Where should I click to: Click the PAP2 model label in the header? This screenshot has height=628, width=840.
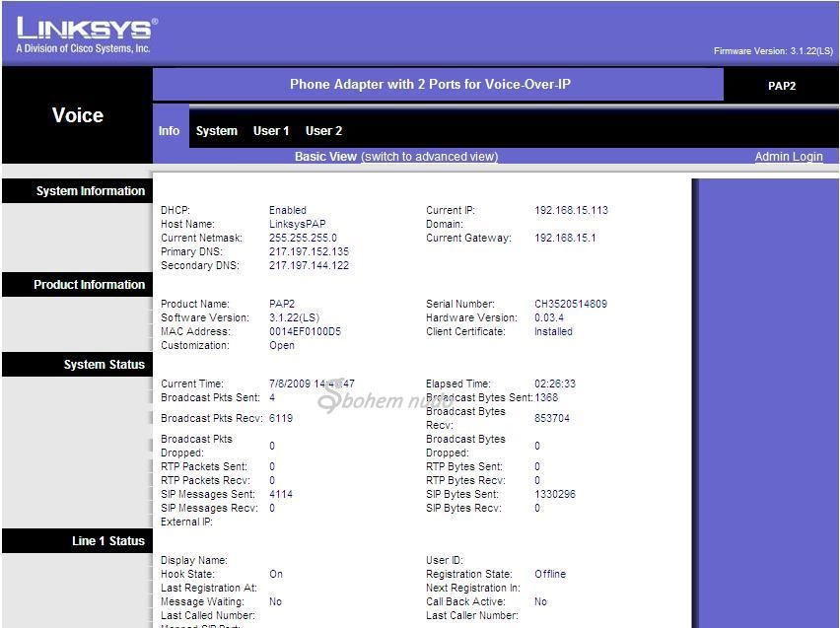tap(781, 86)
